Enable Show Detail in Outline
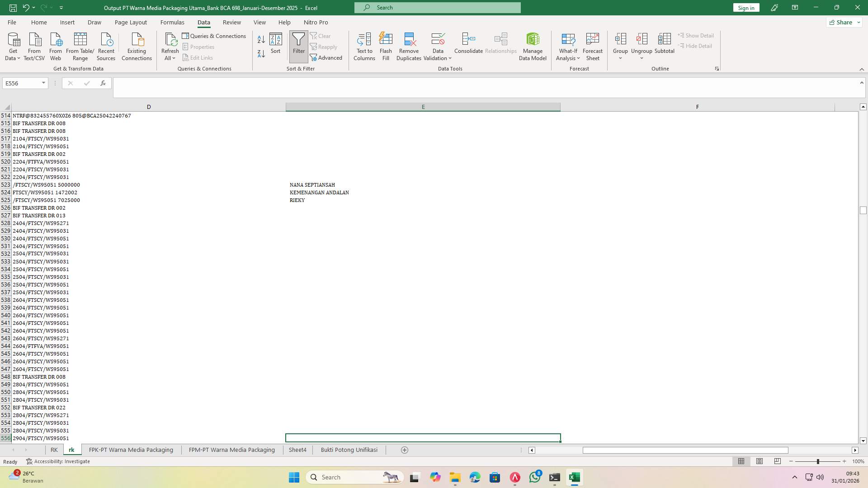Viewport: 868px width, 488px height. click(696, 35)
